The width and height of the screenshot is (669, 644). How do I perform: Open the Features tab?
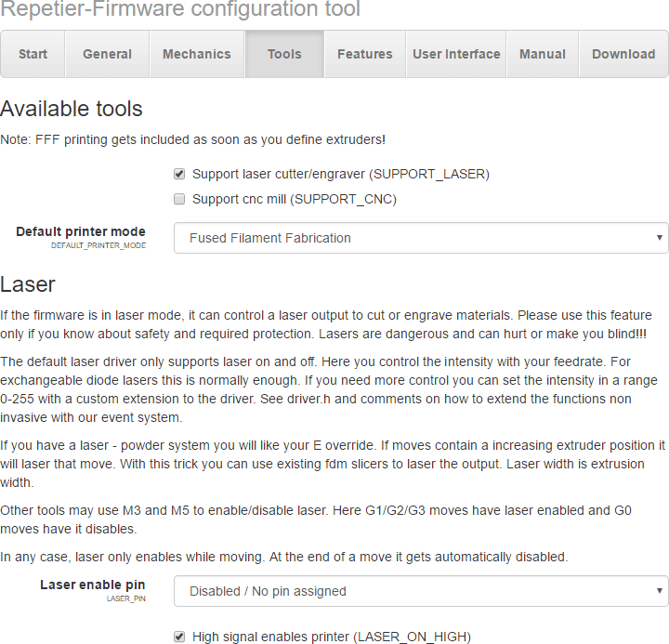pyautogui.click(x=365, y=54)
